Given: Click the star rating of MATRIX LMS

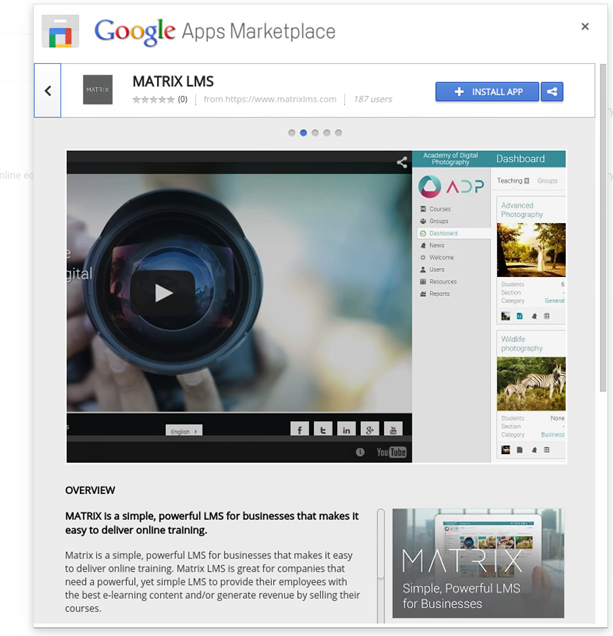Looking at the screenshot, I should tap(153, 99).
